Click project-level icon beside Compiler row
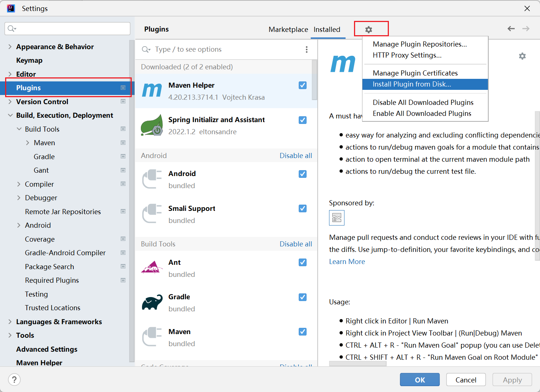The width and height of the screenshot is (540, 392). [x=123, y=184]
